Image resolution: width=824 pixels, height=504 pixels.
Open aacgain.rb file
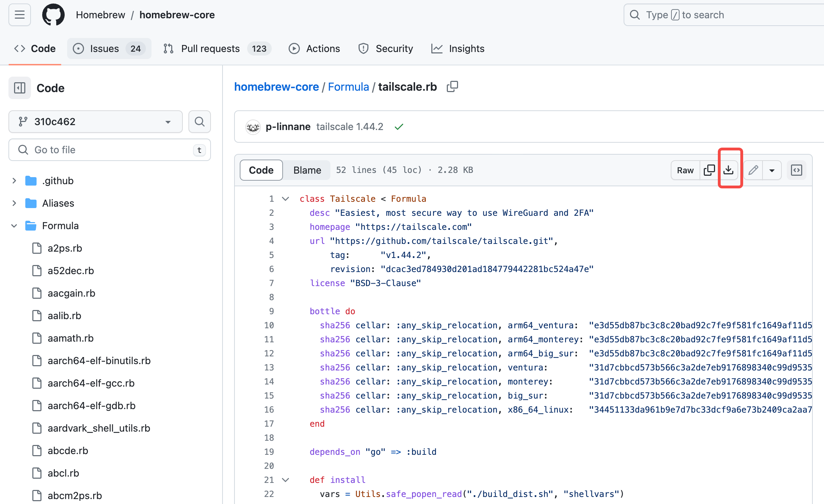pos(71,293)
